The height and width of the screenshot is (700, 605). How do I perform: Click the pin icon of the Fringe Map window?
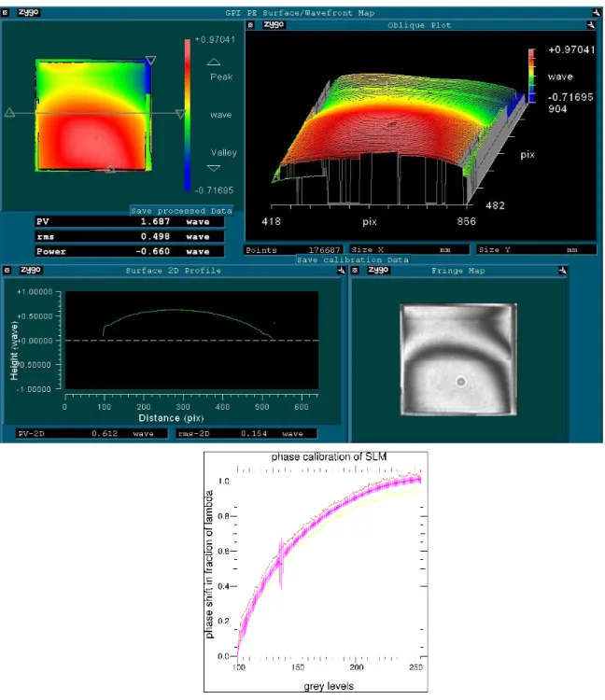pos(563,270)
